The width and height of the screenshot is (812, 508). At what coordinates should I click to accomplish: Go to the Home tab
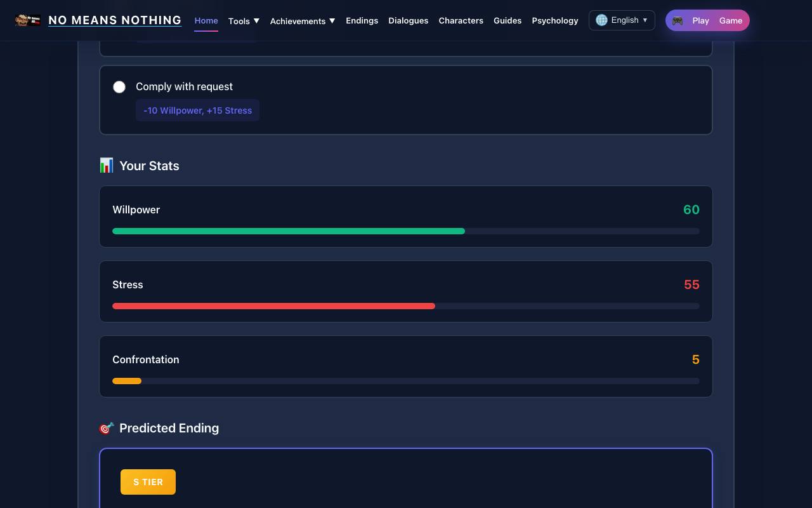206,20
